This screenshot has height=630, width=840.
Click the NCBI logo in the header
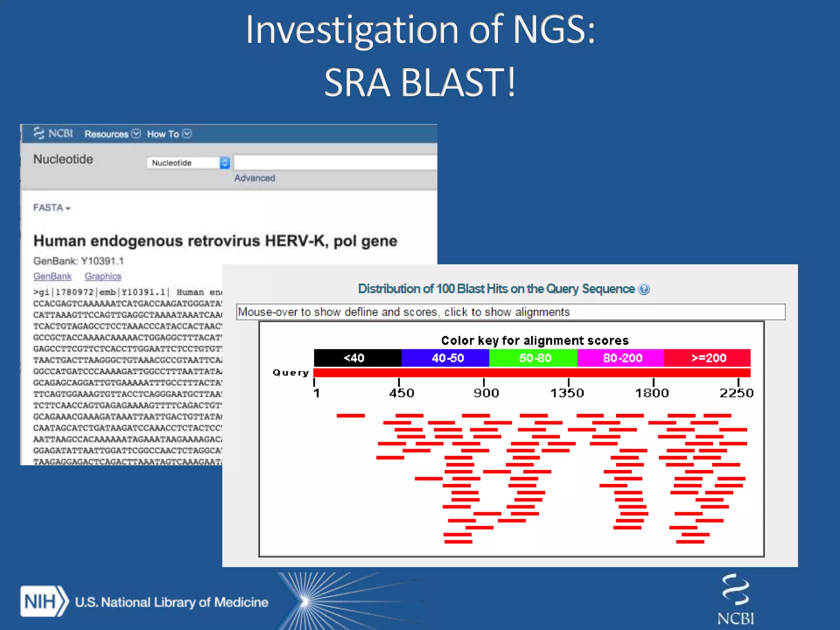(53, 134)
